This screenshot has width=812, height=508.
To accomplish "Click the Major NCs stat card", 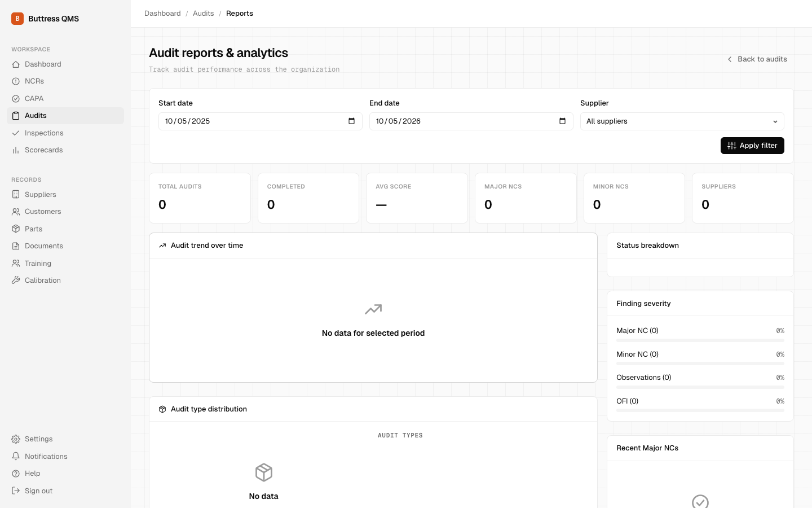I will (526, 198).
